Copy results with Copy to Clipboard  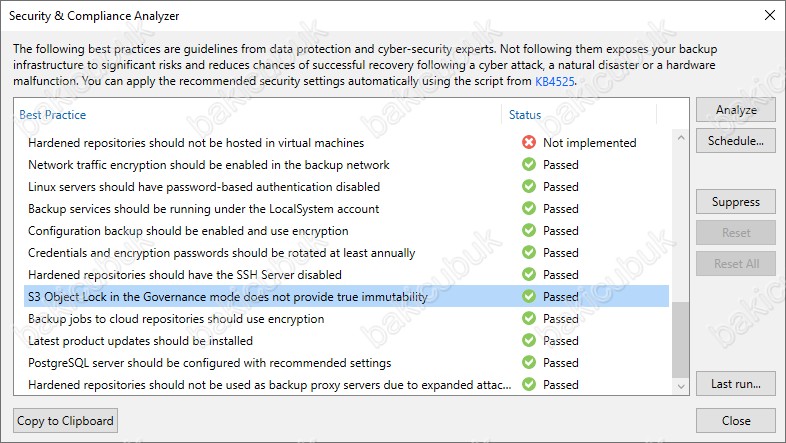(x=66, y=421)
